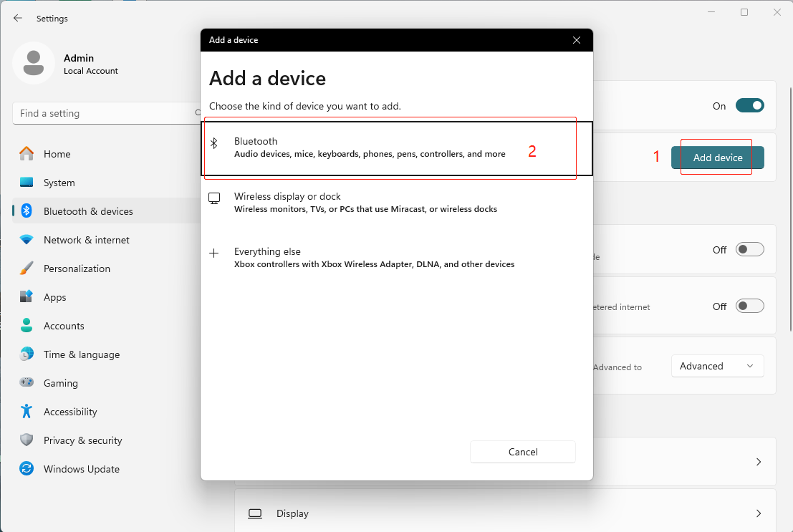Go to Accessibility settings
The height and width of the screenshot is (532, 793).
(106, 412)
